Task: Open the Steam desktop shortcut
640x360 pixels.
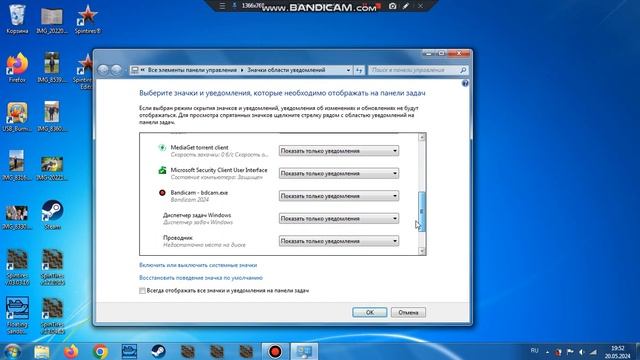Action: (52, 215)
